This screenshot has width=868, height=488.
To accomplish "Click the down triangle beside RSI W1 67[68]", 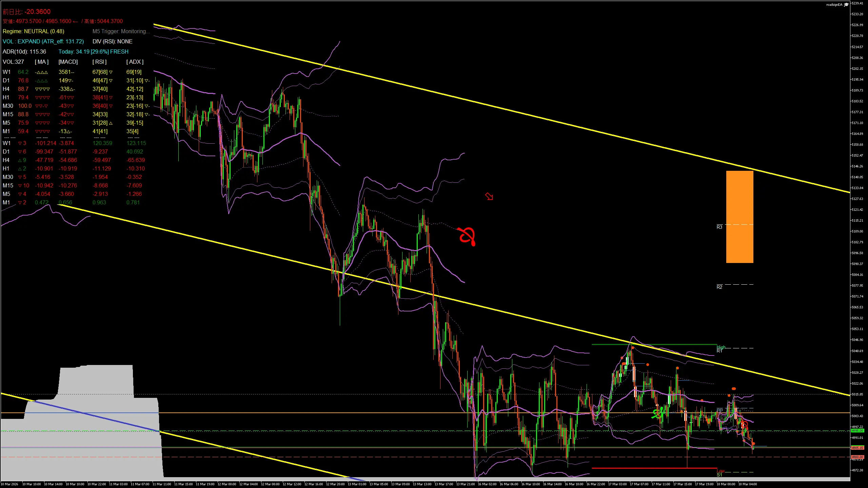I will point(111,72).
